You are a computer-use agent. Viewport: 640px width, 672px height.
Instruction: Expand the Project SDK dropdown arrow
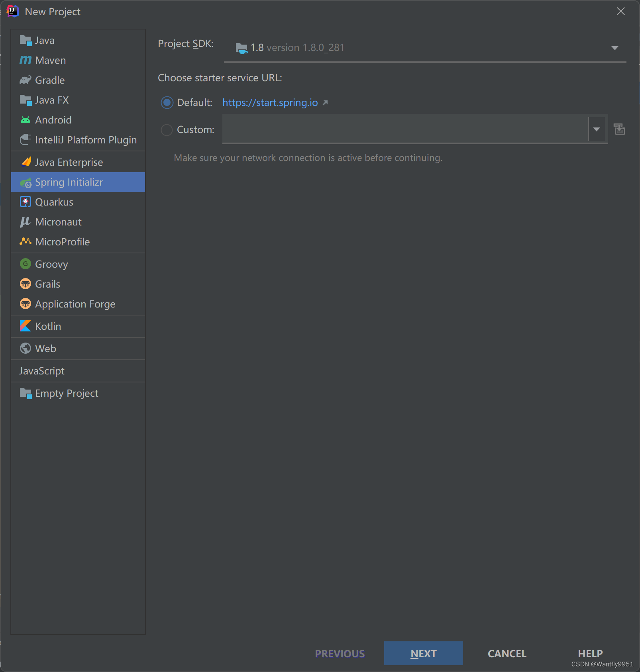point(615,48)
